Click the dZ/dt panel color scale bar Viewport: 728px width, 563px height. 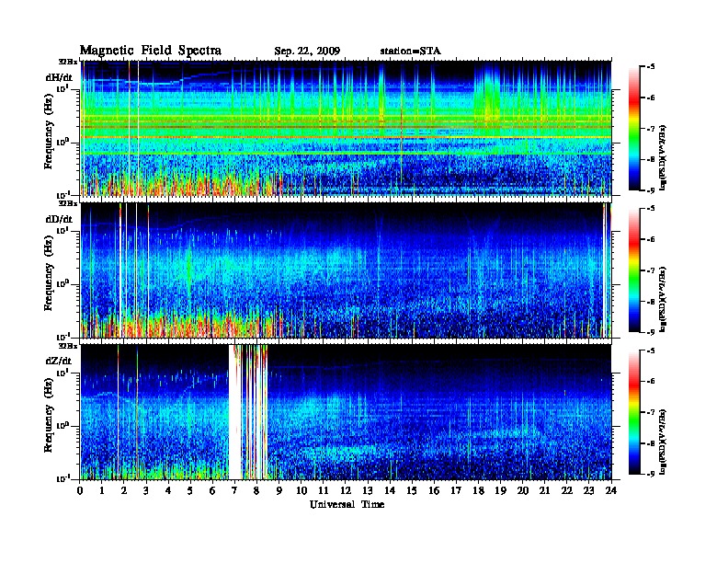pyautogui.click(x=634, y=412)
